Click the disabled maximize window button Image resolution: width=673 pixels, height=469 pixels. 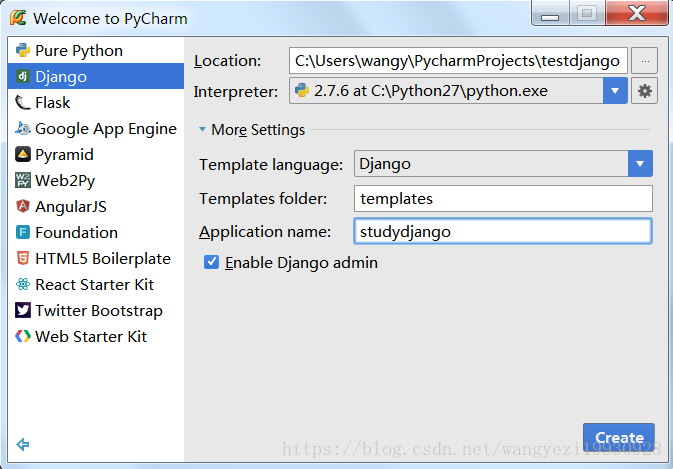coord(587,13)
